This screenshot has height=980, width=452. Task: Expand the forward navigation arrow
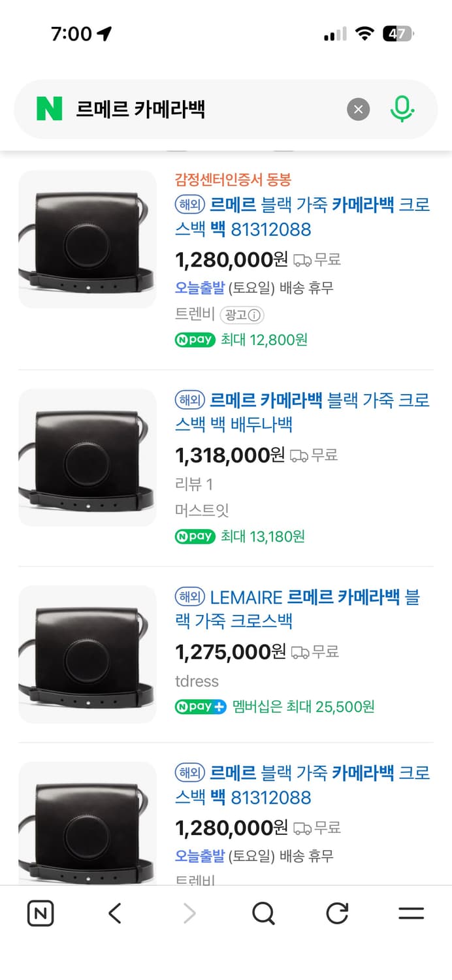pyautogui.click(x=189, y=913)
